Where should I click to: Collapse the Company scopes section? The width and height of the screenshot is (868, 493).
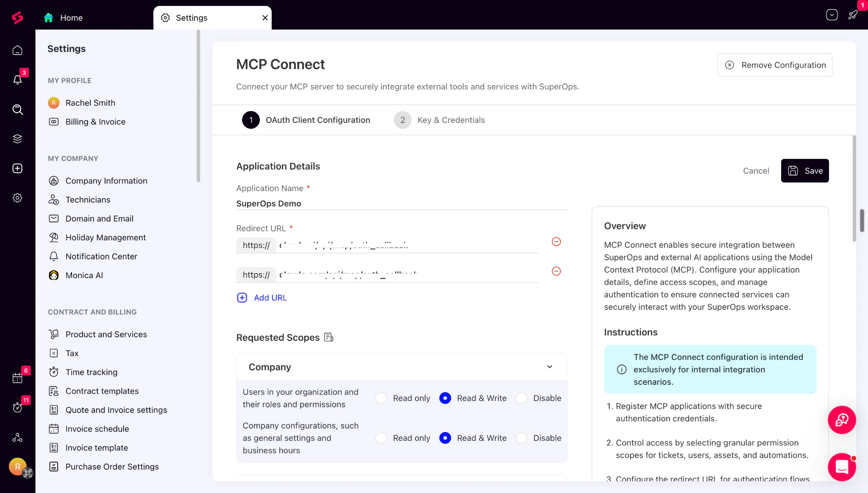coord(550,367)
